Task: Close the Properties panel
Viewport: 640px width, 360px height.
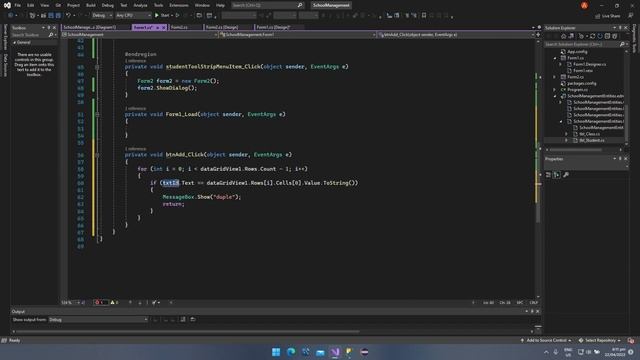Action: click(626, 159)
